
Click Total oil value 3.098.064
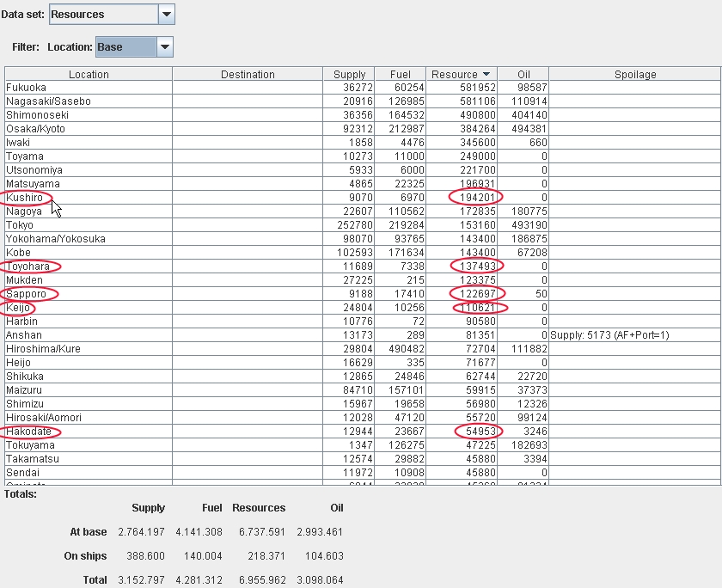pyautogui.click(x=320, y=579)
